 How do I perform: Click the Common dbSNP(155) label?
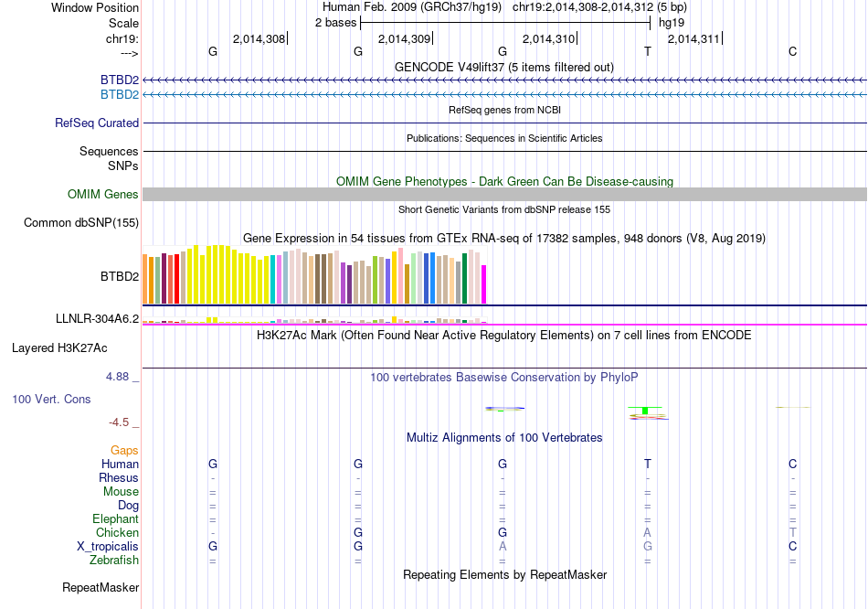(81, 223)
